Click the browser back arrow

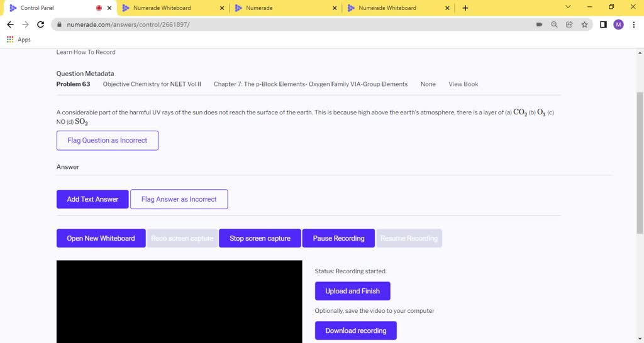click(10, 24)
